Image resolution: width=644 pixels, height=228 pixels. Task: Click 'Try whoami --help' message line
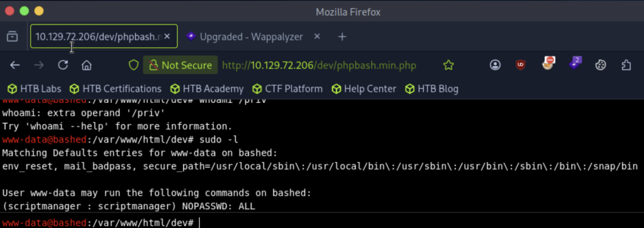click(x=117, y=126)
